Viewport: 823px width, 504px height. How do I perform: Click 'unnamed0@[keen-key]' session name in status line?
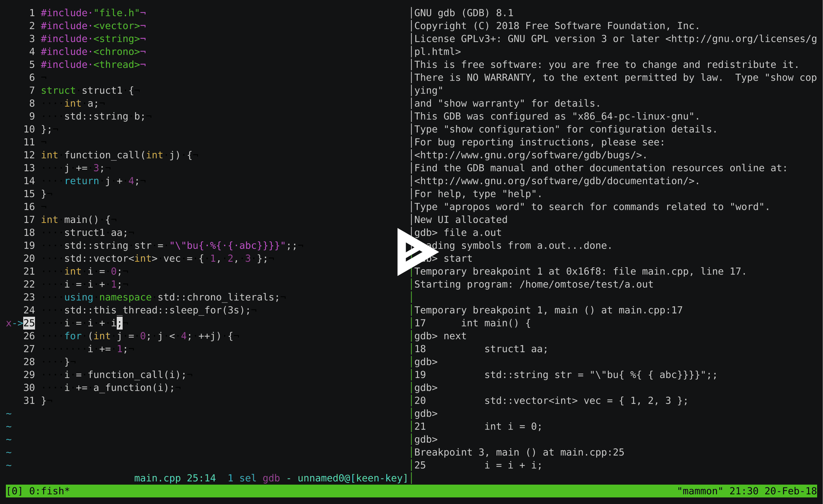(353, 478)
